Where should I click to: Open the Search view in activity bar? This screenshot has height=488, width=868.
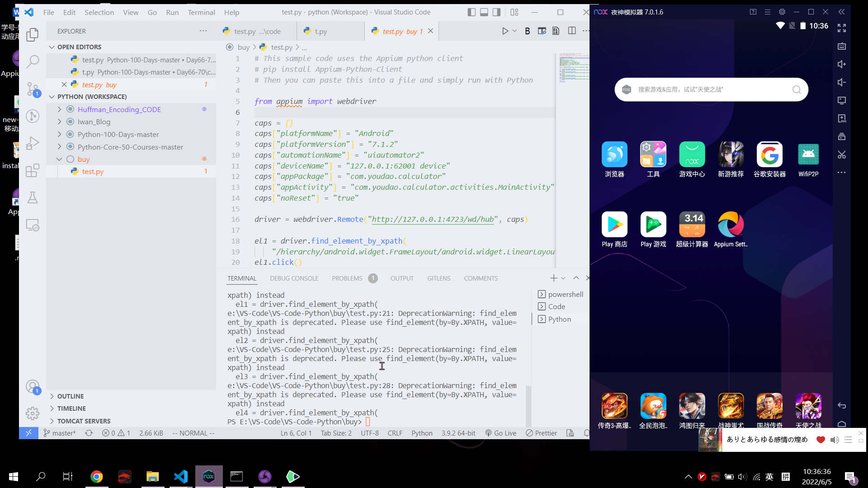coord(33,61)
